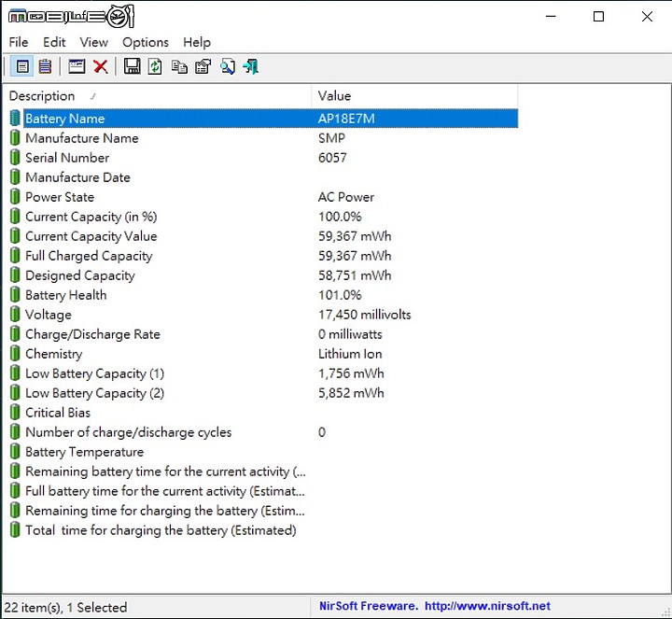This screenshot has width=672, height=619.
Task: Click battery icon beside Power State
Action: [15, 197]
